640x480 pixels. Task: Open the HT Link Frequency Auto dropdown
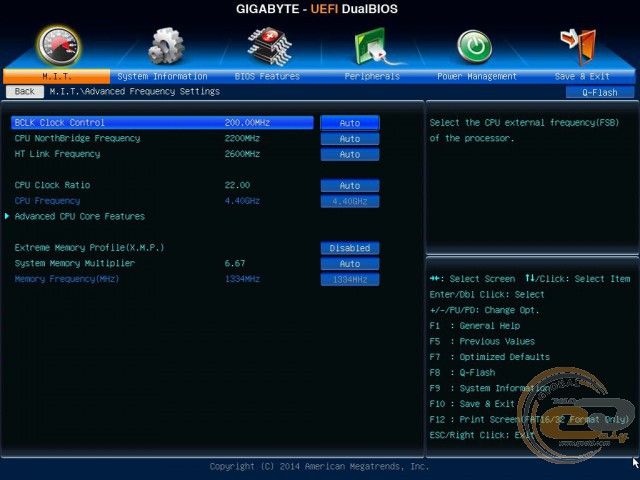click(350, 154)
